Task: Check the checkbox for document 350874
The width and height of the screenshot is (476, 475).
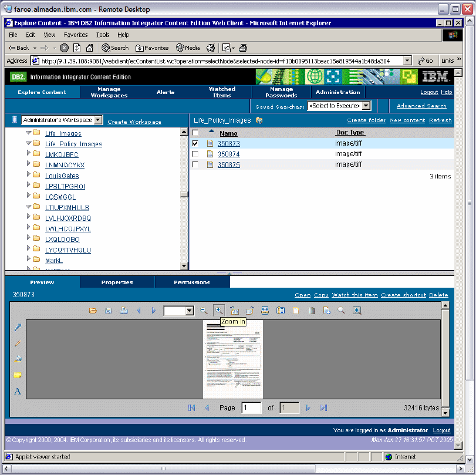Action: tap(195, 154)
